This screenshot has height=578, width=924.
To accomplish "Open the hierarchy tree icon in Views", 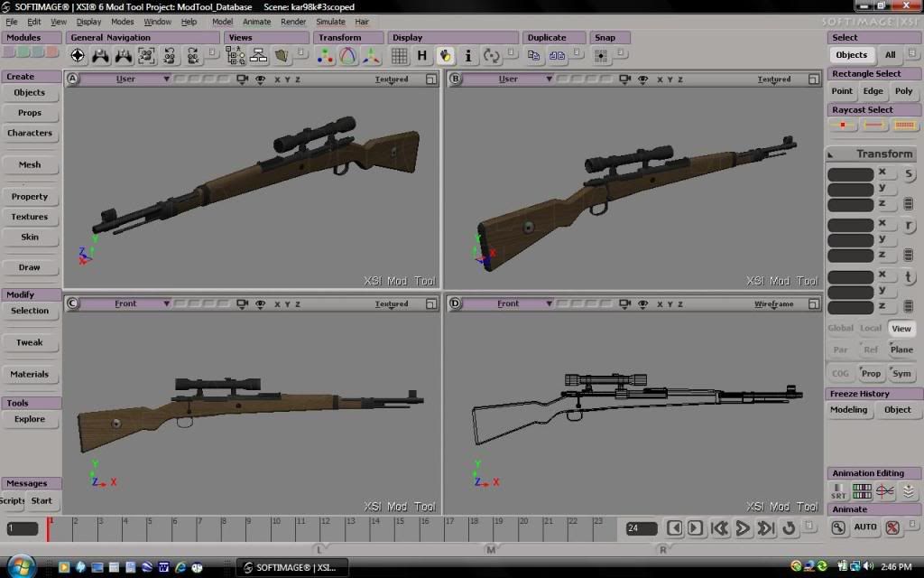I will (258, 55).
